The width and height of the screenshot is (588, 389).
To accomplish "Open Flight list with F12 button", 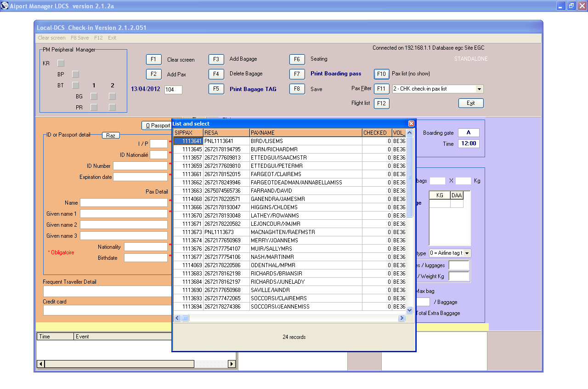I will click(x=381, y=103).
